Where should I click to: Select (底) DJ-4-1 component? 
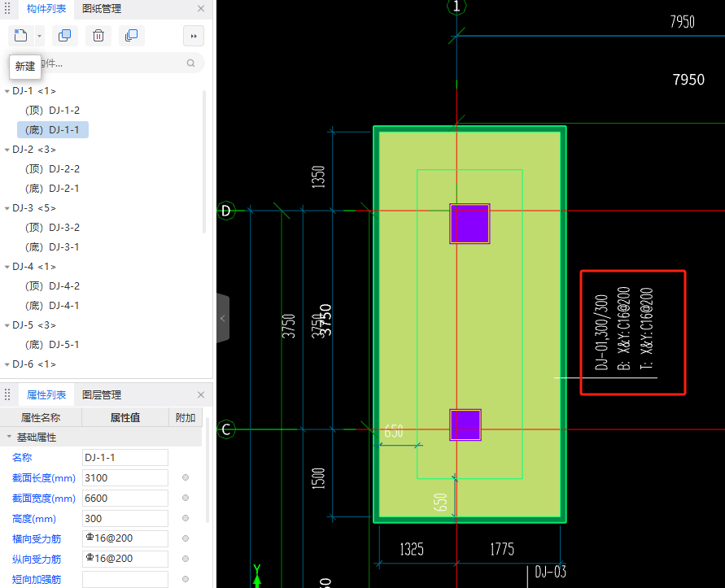(52, 306)
